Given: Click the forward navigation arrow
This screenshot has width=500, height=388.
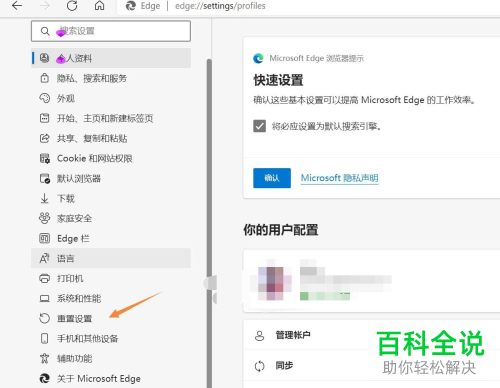Looking at the screenshot, I should tap(45, 6).
